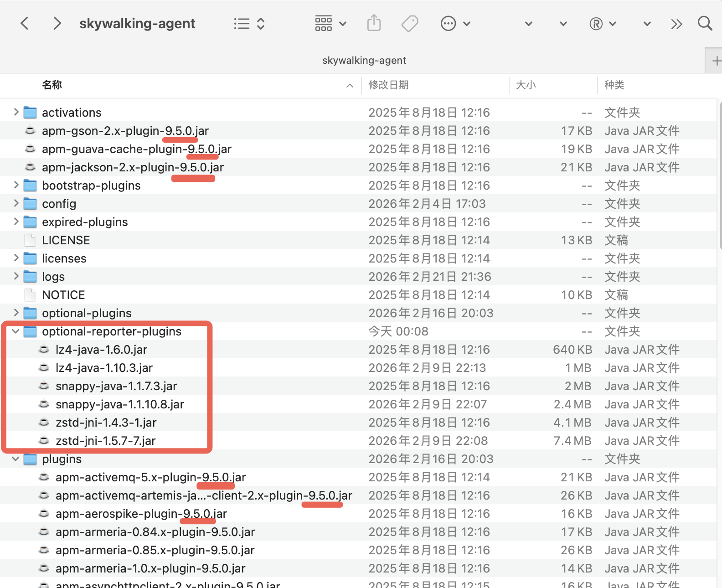Expand the config folder
The height and width of the screenshot is (588, 722).
tap(16, 203)
